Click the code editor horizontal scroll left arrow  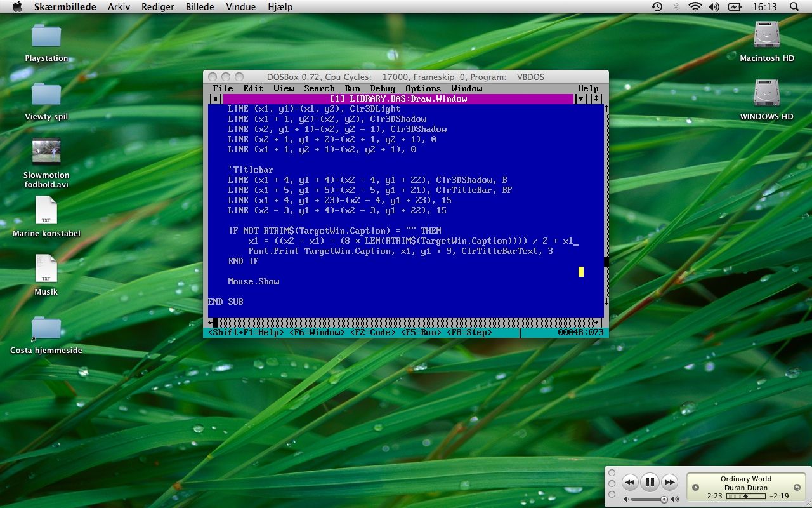(210, 322)
